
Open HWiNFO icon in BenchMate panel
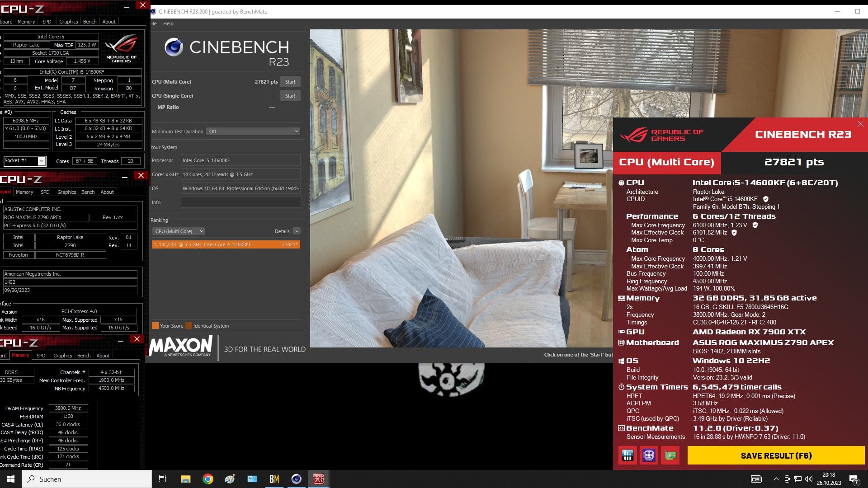pos(627,455)
